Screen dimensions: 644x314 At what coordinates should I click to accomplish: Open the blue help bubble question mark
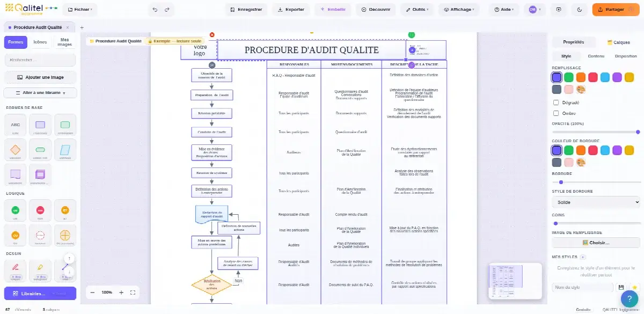pos(630,299)
